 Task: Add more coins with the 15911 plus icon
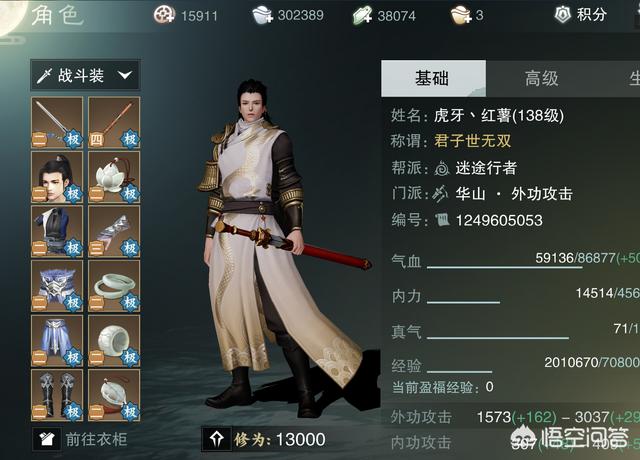(x=164, y=15)
